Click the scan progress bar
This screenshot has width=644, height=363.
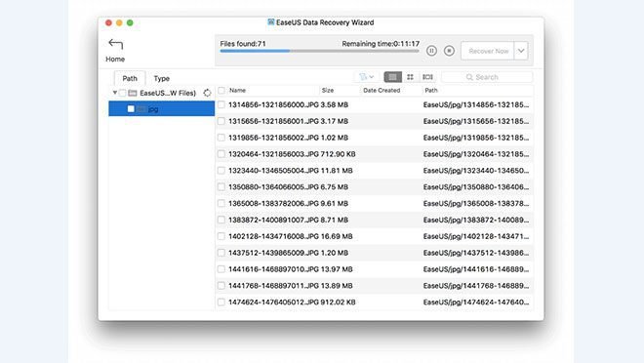(x=319, y=51)
